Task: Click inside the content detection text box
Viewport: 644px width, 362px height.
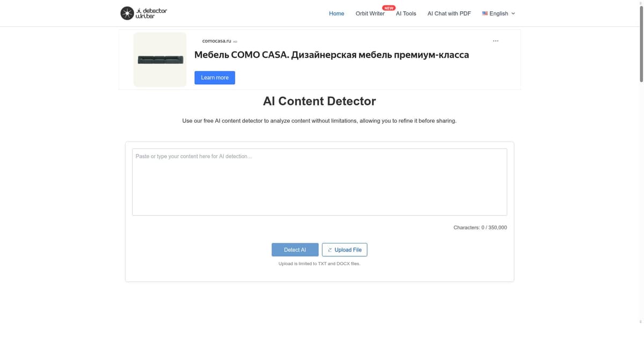Action: pos(319,182)
